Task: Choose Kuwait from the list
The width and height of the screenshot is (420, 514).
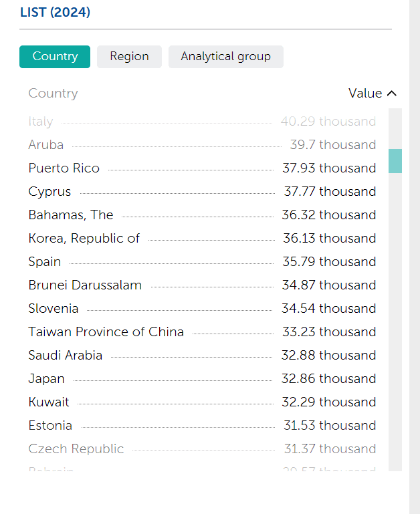Action: pyautogui.click(x=49, y=402)
